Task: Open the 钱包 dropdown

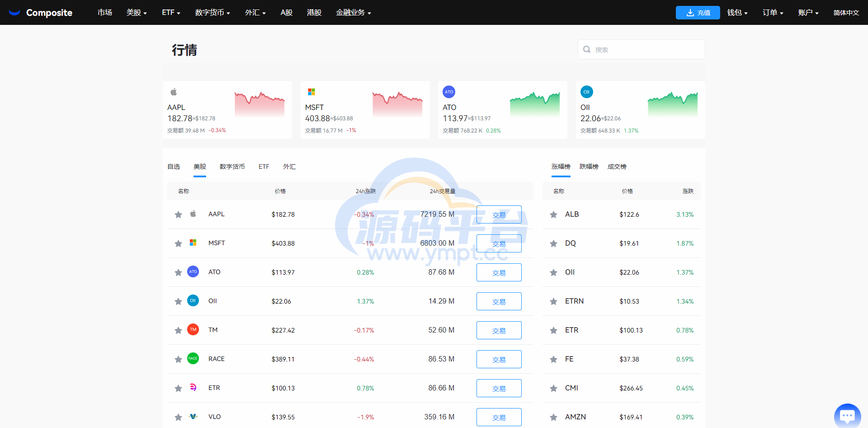Action: tap(737, 13)
